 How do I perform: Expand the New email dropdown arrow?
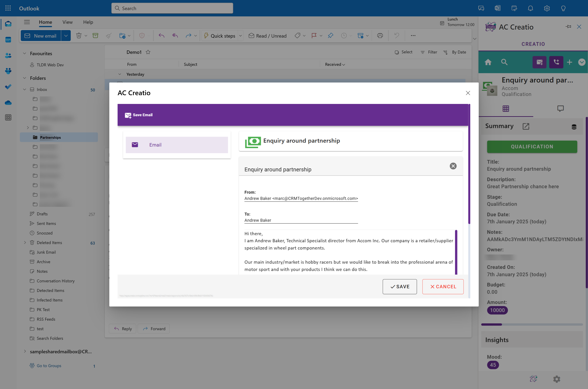(x=66, y=36)
